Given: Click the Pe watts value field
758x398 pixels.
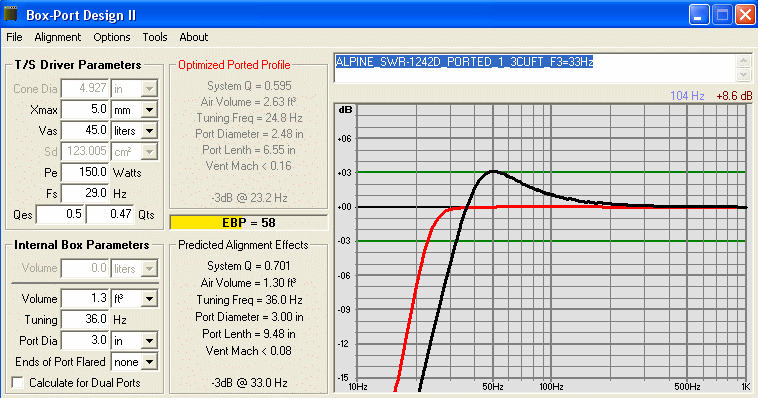Looking at the screenshot, I should point(85,172).
